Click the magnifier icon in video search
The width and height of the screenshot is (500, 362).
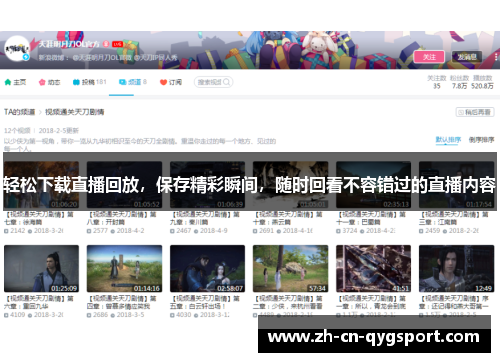pos(226,82)
